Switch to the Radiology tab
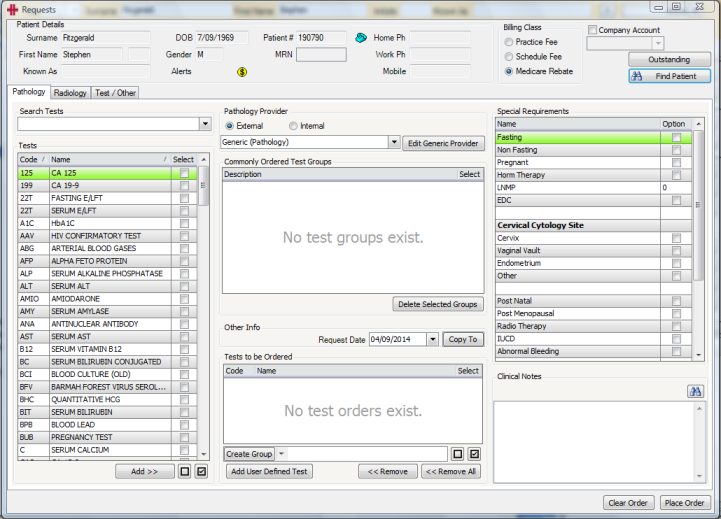721x519 pixels. pyautogui.click(x=70, y=93)
